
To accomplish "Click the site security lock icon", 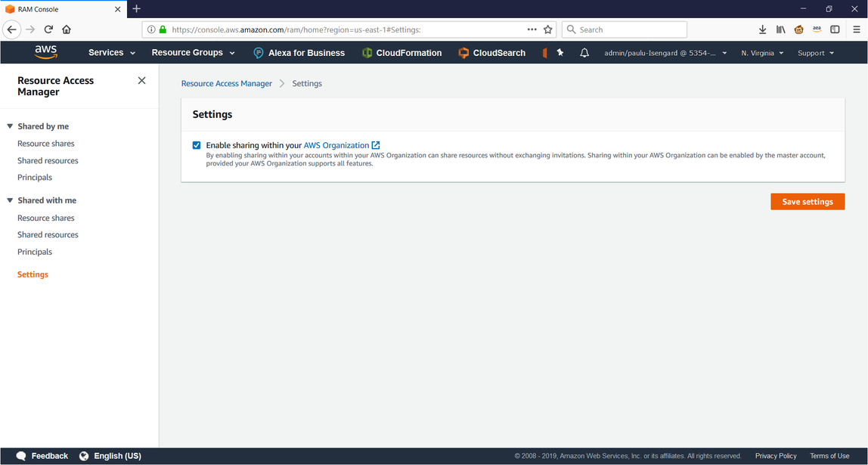I will click(163, 30).
